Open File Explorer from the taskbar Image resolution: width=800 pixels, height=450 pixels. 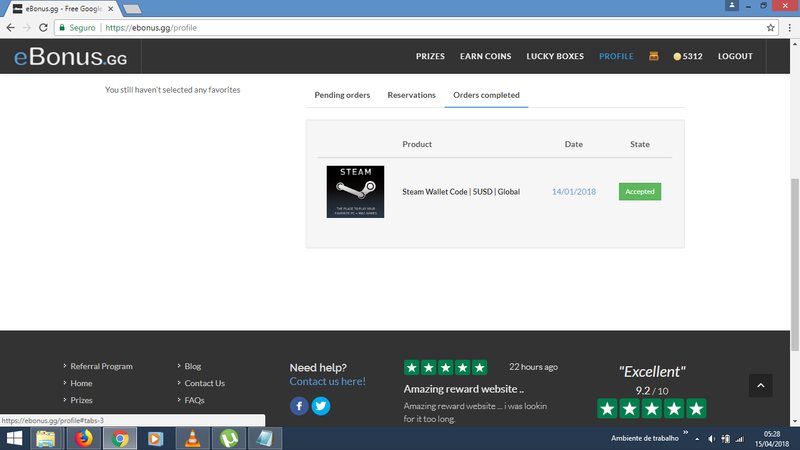point(46,439)
